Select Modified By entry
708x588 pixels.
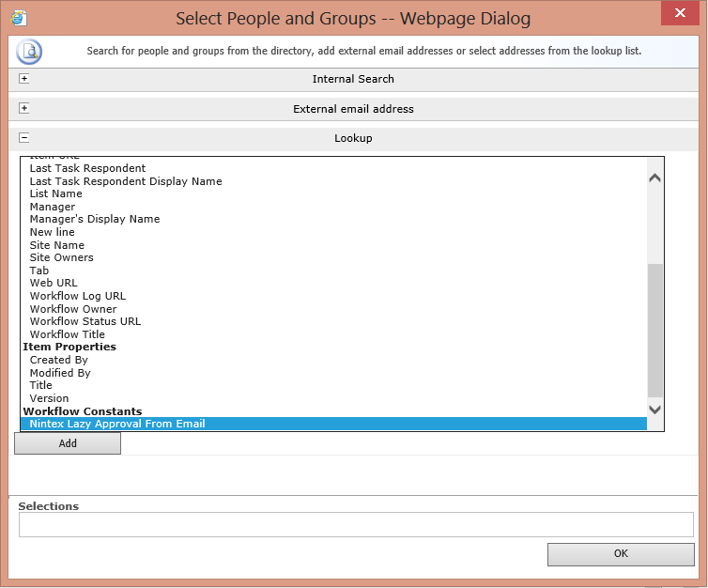[x=60, y=373]
